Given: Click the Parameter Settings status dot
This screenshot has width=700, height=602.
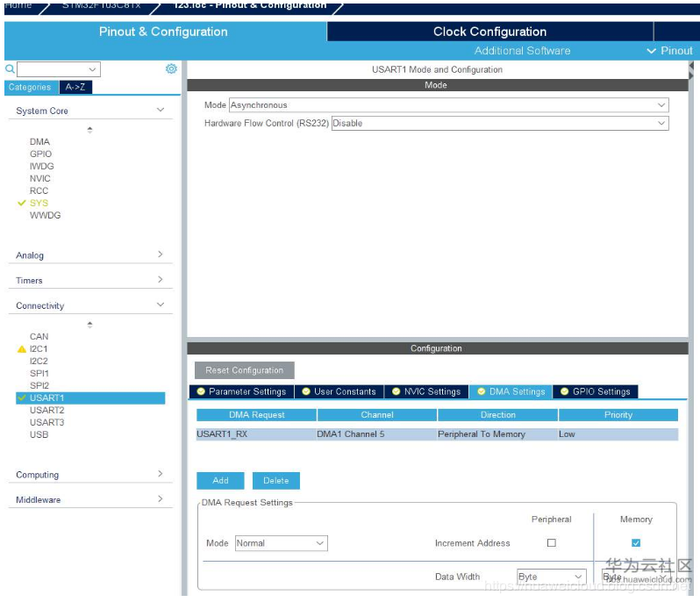Looking at the screenshot, I should [201, 391].
